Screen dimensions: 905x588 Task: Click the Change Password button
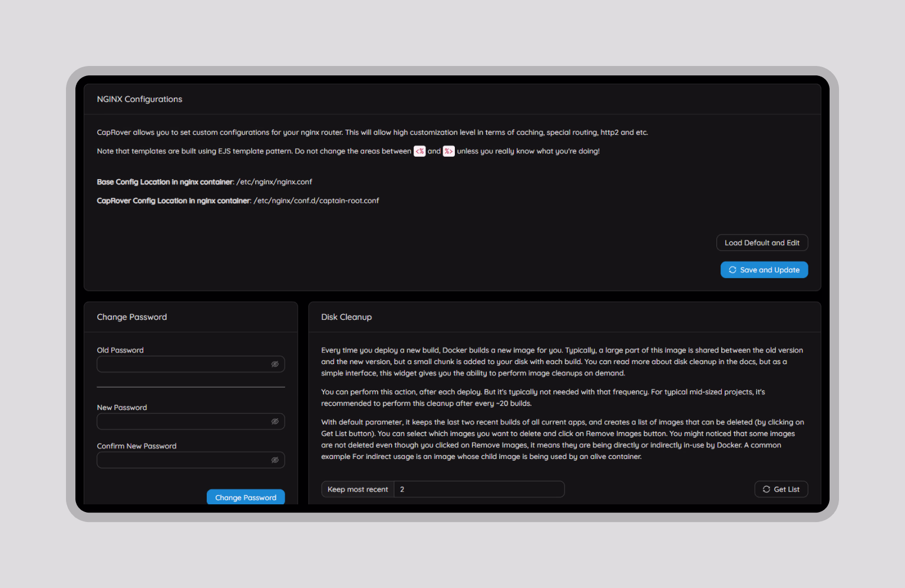click(x=246, y=497)
